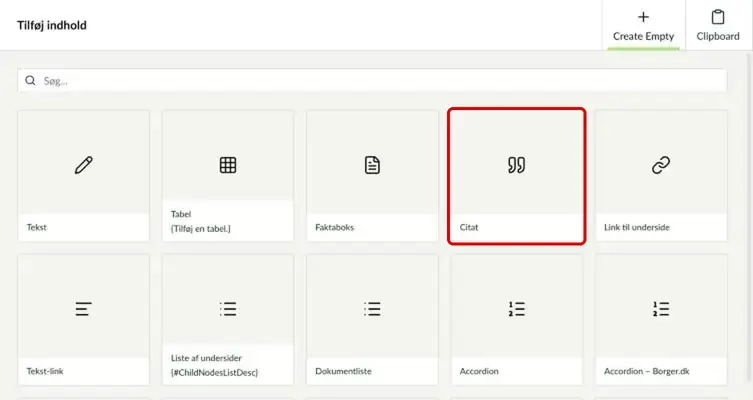
Task: Click the 'Accordion – Borger.dk' label
Action: click(x=647, y=371)
